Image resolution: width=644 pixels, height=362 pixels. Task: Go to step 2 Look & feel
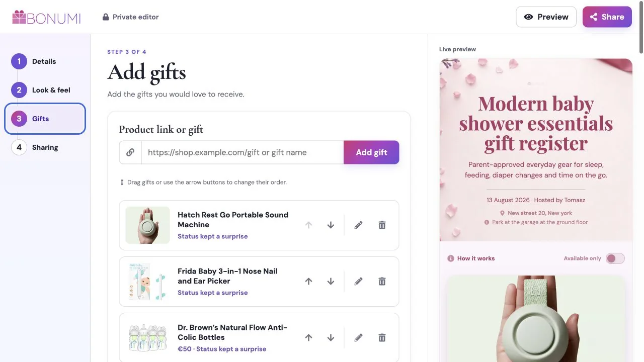41,90
